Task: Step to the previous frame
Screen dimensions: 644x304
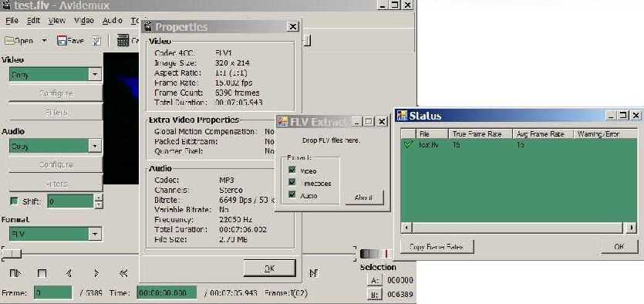Action: pyautogui.click(x=69, y=273)
